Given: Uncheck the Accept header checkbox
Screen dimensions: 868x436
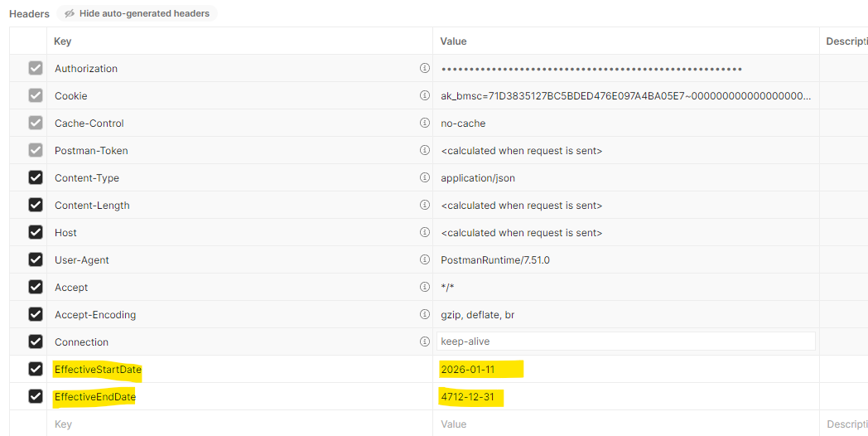Looking at the screenshot, I should pyautogui.click(x=36, y=287).
